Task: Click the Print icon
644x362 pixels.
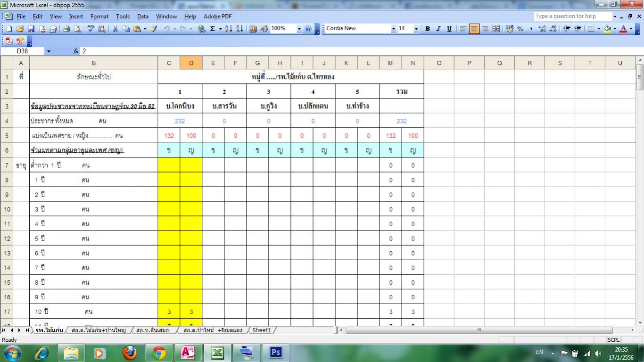Action: tap(66, 29)
